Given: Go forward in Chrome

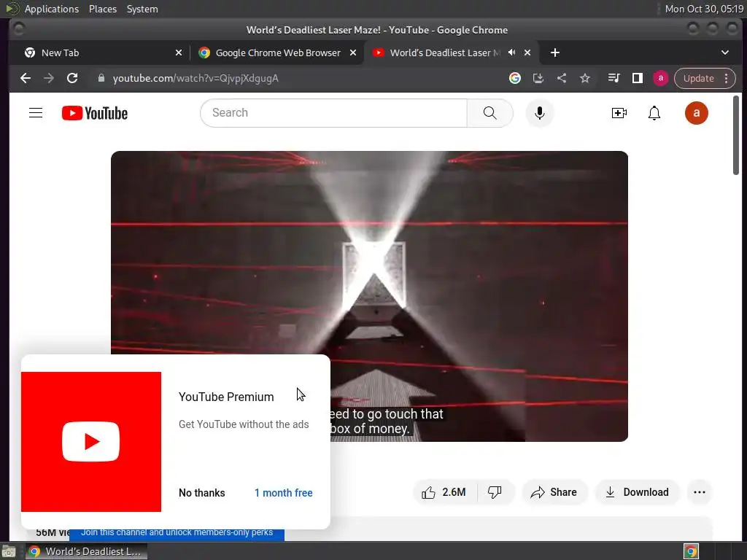Looking at the screenshot, I should (x=49, y=78).
